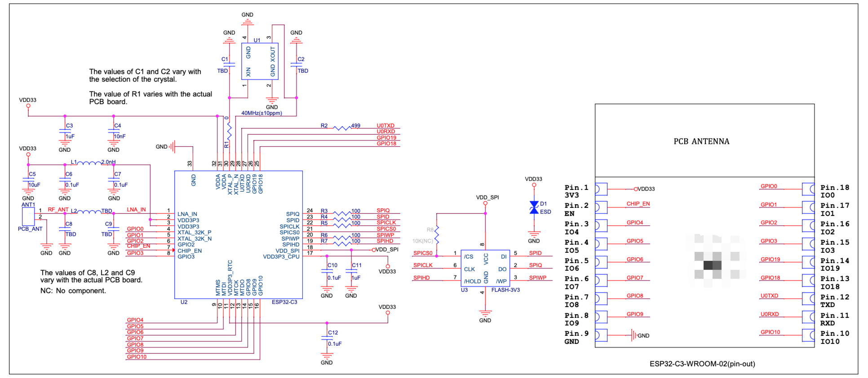Click the U1 crystal oscillator symbol

point(260,62)
